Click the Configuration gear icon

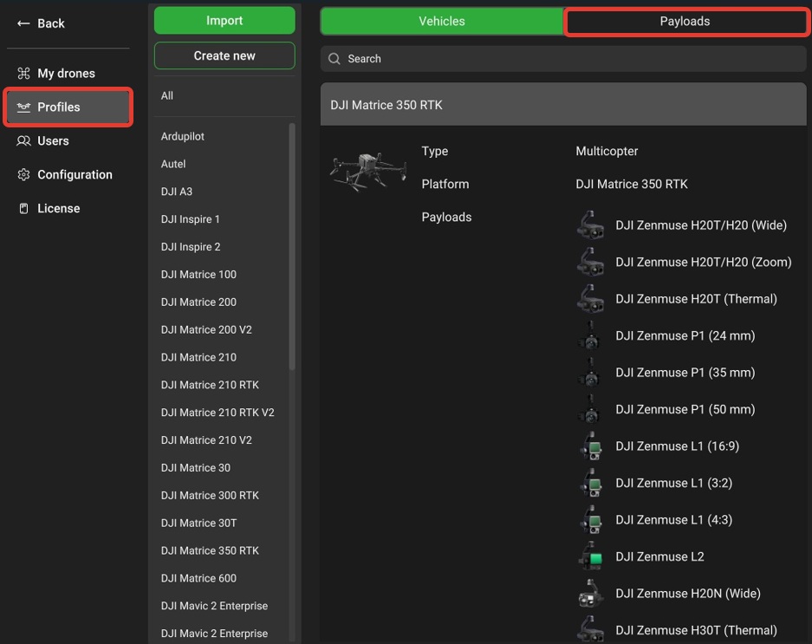23,174
